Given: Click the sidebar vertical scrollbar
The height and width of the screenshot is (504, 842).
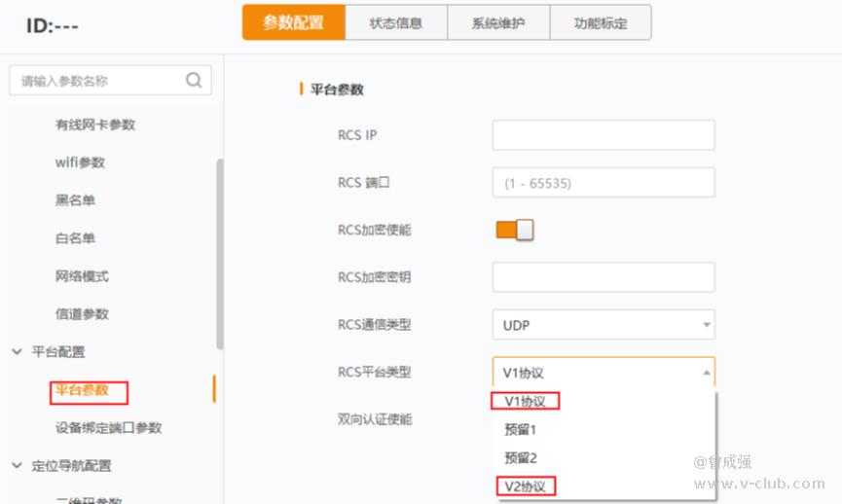Looking at the screenshot, I should point(219,254).
